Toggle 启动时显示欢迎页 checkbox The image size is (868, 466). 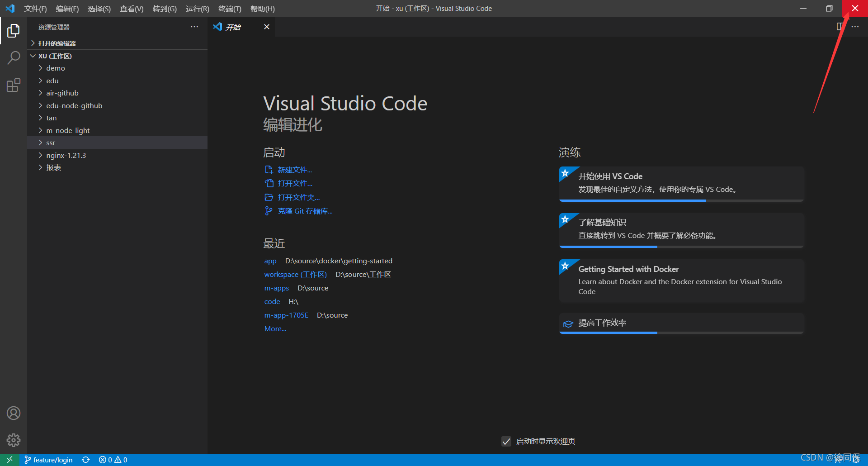[x=506, y=441]
